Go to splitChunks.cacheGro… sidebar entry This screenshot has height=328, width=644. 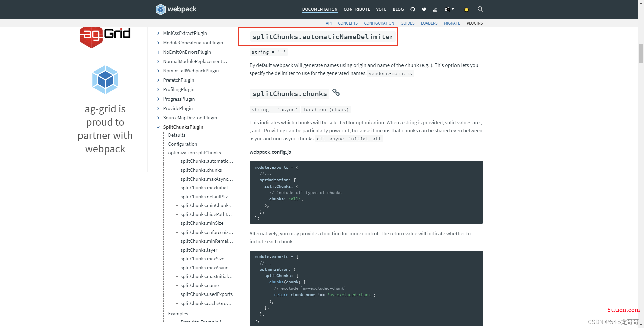(x=206, y=303)
